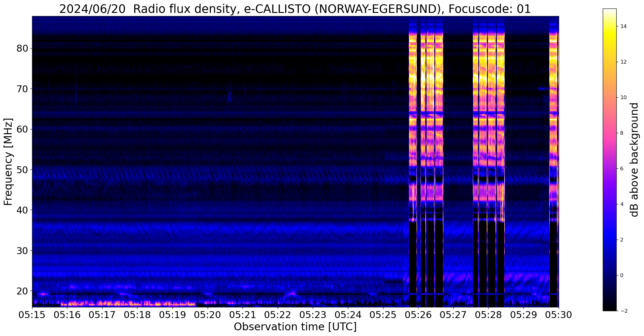The image size is (644, 336).
Task: Click the 'dB above background' colorbar label
Action: (x=635, y=160)
